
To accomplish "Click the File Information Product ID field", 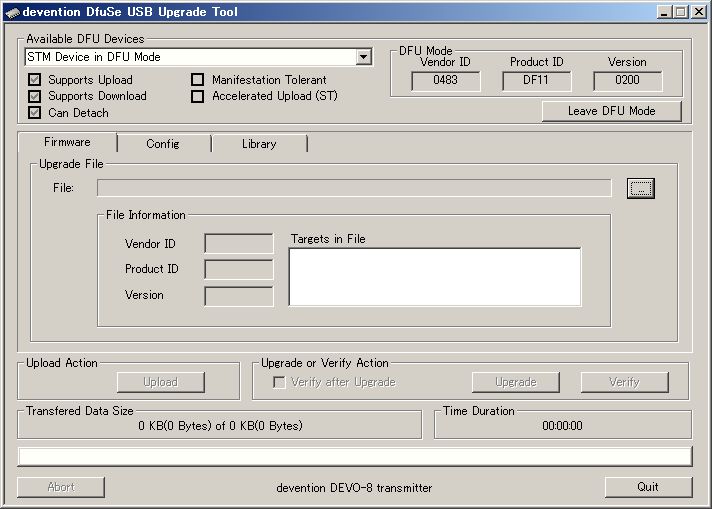I will (x=239, y=270).
